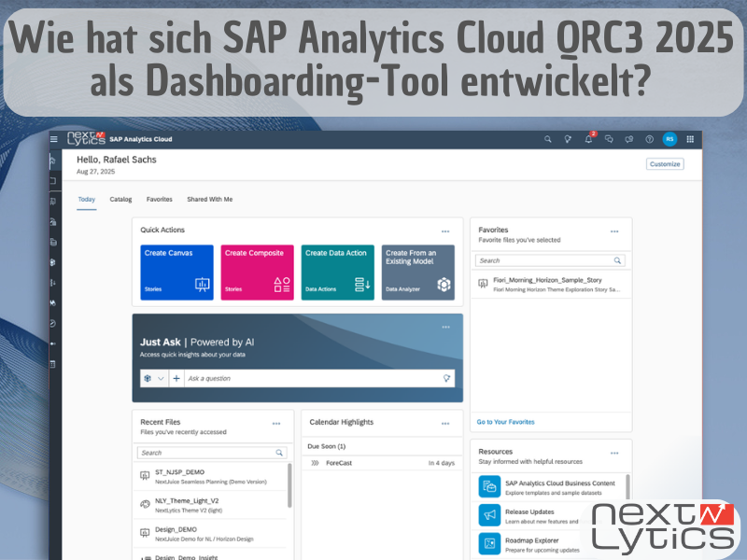The height and width of the screenshot is (560, 747).
Task: Click the Create Data Action tile
Action: tap(338, 273)
